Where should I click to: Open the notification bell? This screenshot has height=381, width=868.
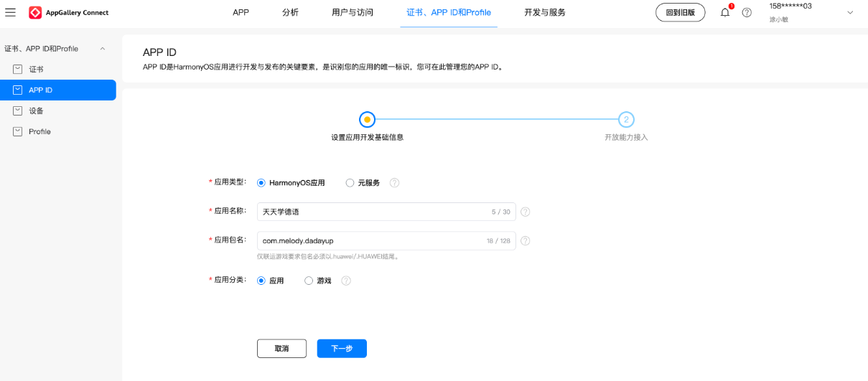click(725, 12)
